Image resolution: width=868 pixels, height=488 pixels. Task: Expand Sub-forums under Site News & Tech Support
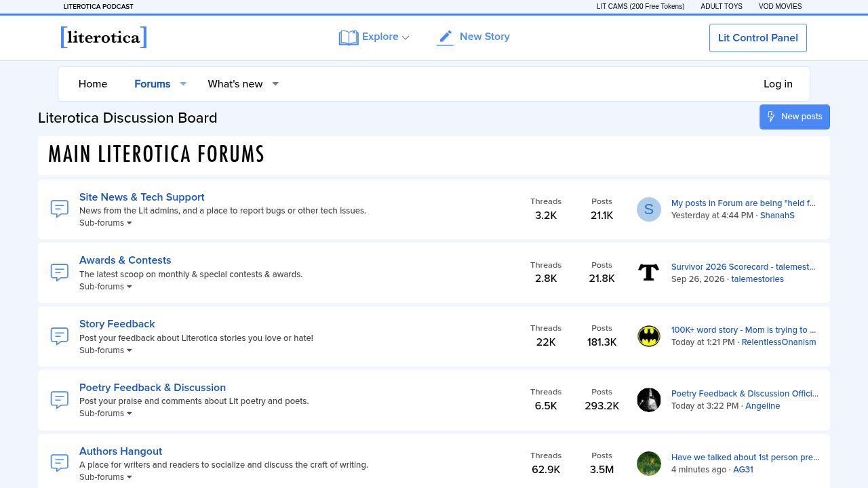106,223
